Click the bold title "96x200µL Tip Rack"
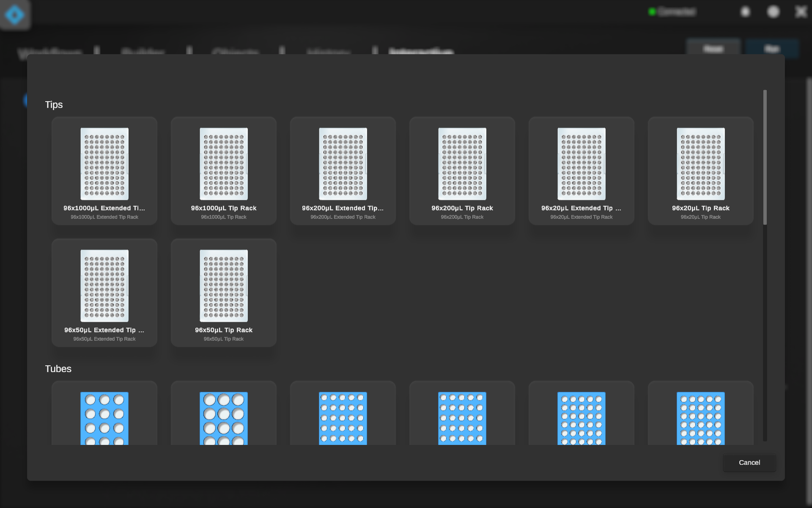This screenshot has height=508, width=812. [462, 208]
